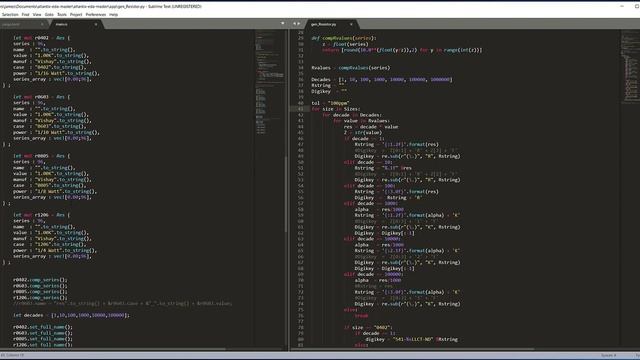The image size is (640, 360).
Task: Click the 'r0402.comp_series();' line
Action: 40,280
